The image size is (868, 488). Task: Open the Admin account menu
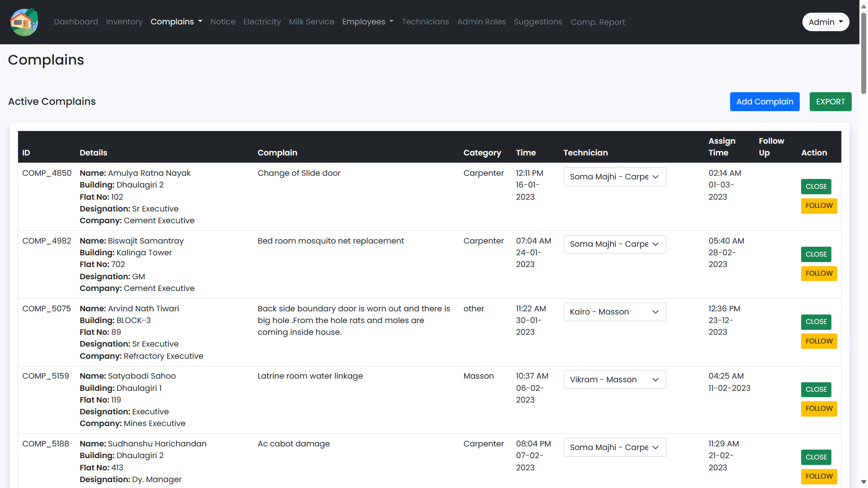point(826,22)
